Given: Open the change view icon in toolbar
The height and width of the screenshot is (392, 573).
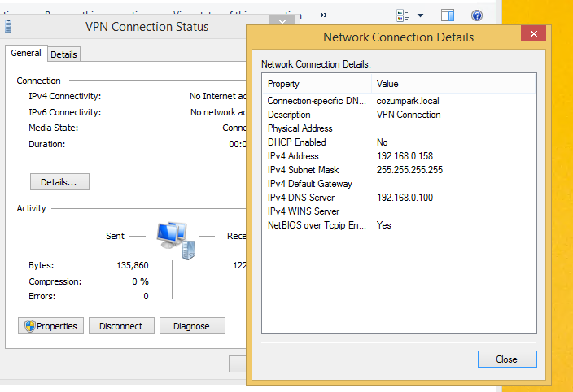Looking at the screenshot, I should 403,15.
